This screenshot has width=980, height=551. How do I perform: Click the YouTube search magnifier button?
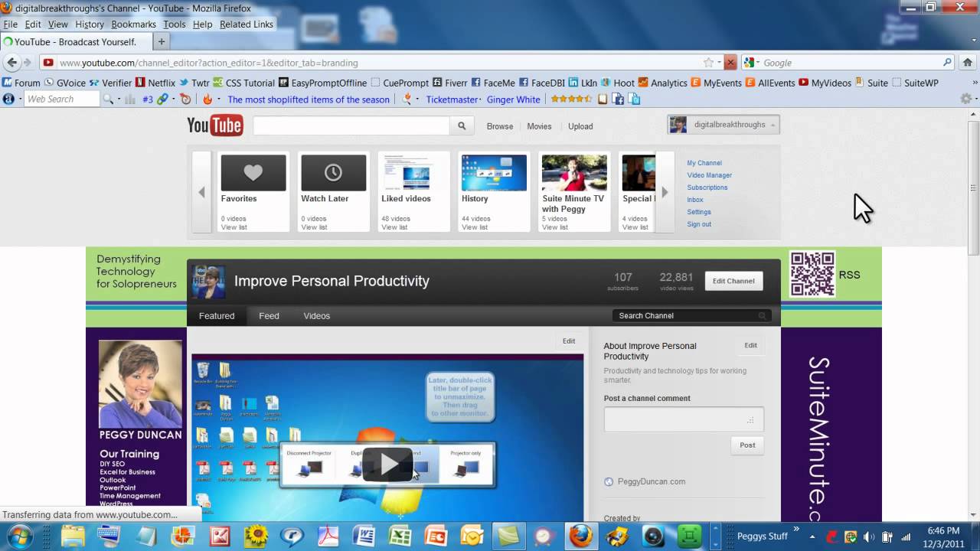462,126
